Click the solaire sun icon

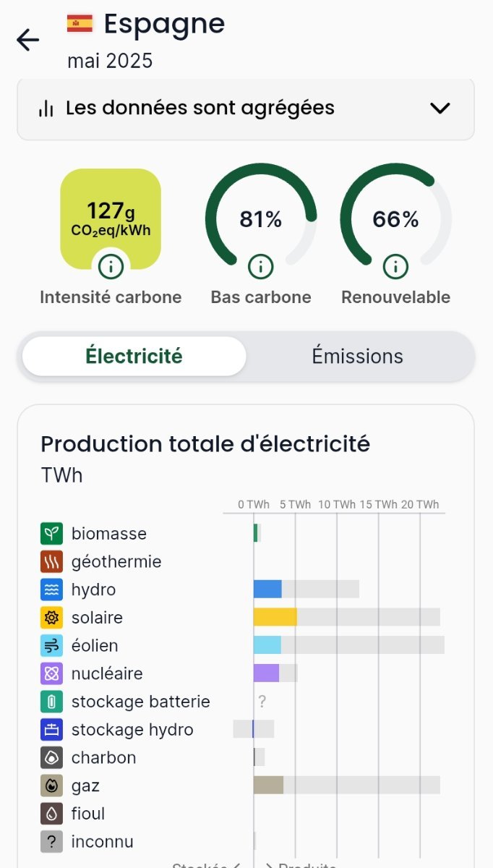[51, 618]
